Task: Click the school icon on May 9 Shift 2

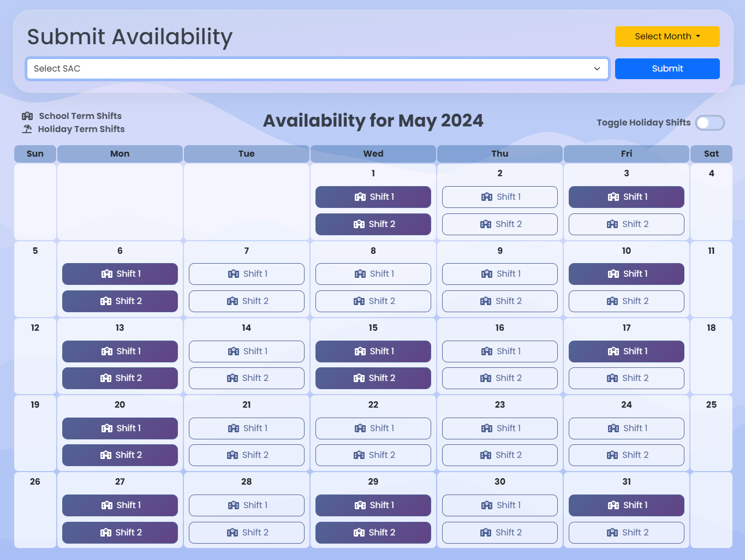Action: click(486, 301)
